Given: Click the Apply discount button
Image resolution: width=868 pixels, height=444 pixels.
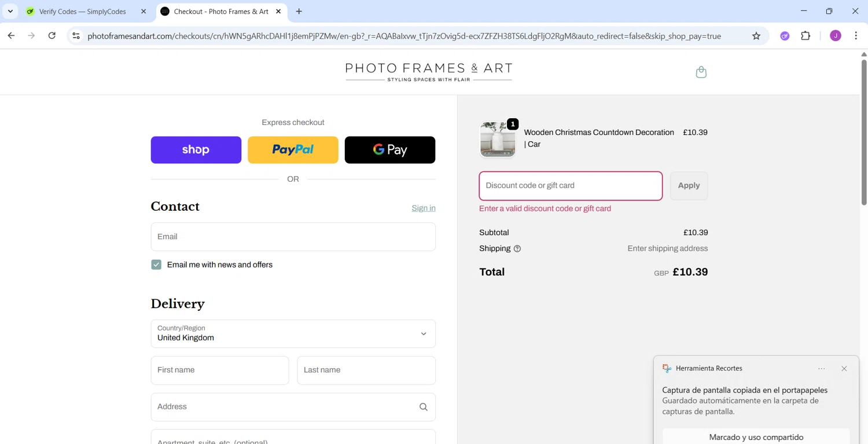Looking at the screenshot, I should point(689,186).
